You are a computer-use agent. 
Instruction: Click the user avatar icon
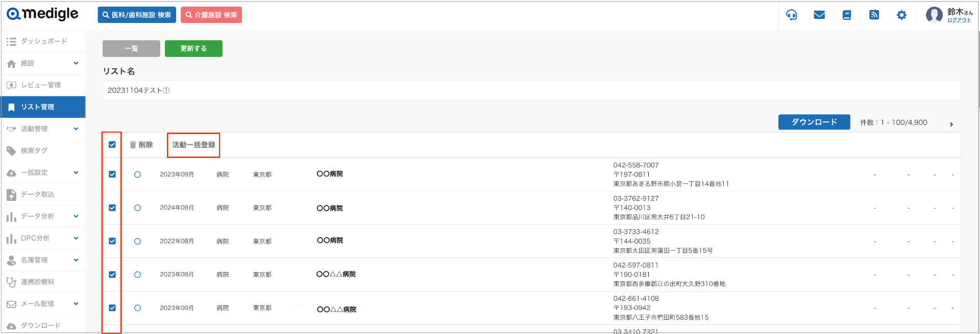tap(935, 15)
